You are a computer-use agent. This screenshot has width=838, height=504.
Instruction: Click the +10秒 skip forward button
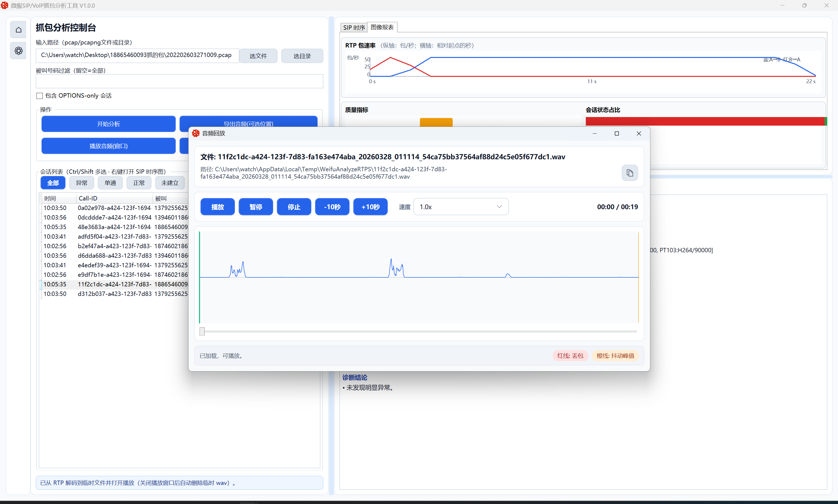tap(370, 207)
